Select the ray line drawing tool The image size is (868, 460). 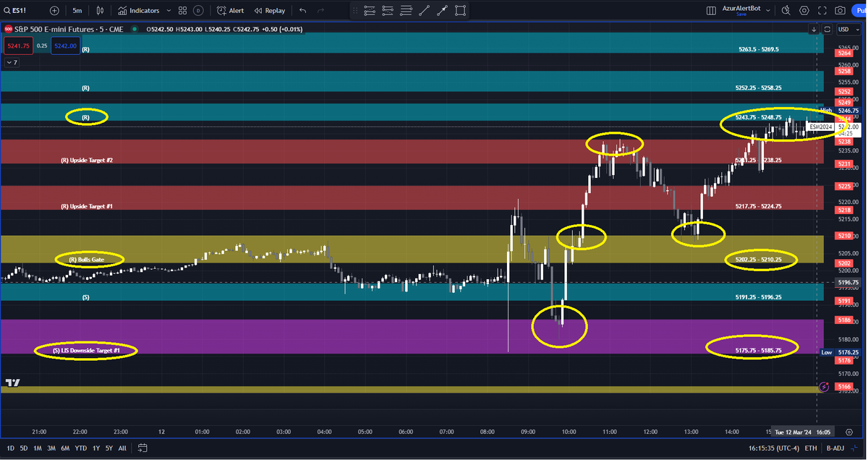442,11
